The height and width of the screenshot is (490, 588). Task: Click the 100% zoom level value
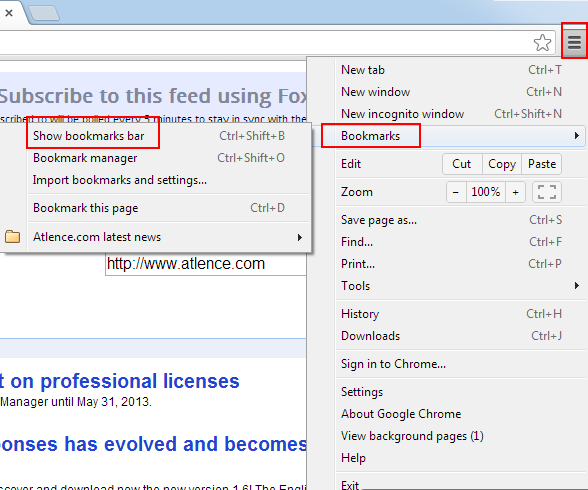pyautogui.click(x=486, y=192)
